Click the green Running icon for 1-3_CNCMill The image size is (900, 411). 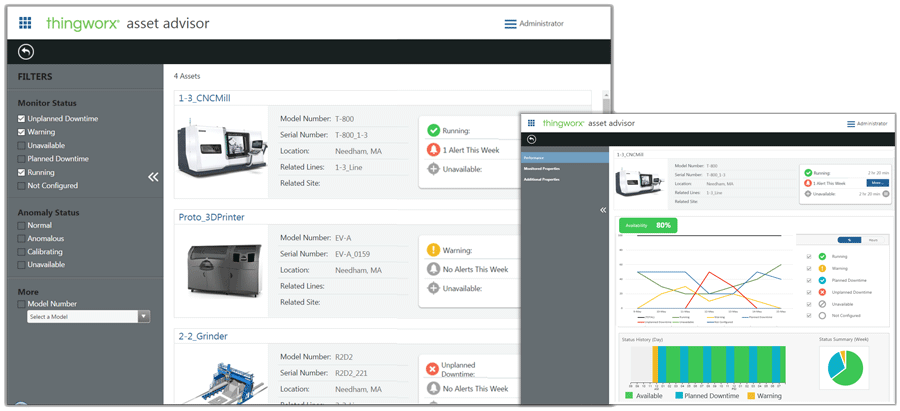point(433,131)
